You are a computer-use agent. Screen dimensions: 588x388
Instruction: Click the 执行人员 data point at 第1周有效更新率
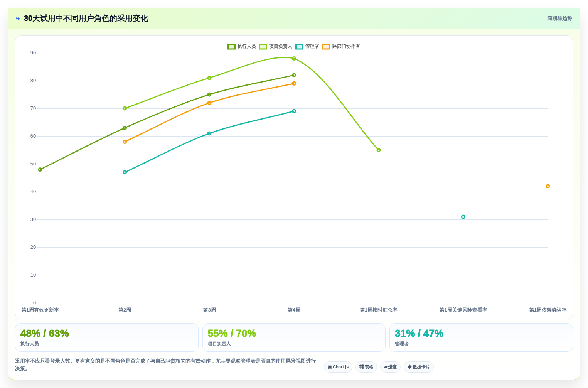[40, 169]
